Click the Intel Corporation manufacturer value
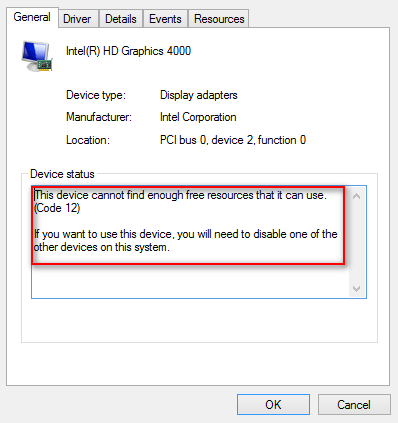The image size is (398, 423). pyautogui.click(x=198, y=117)
